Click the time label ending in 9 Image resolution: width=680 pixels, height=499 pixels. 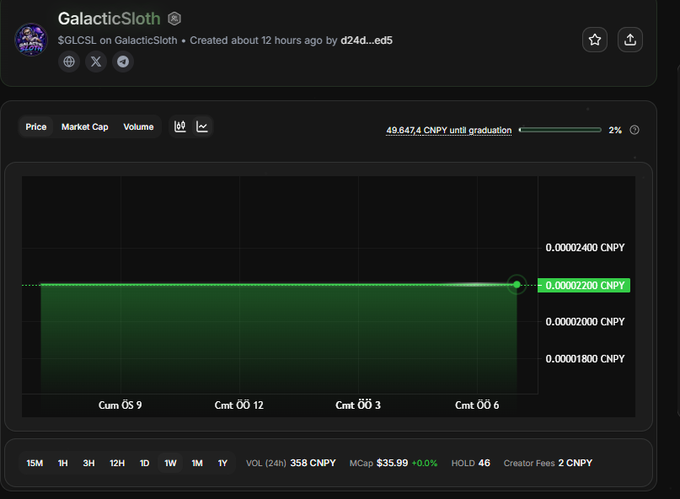120,405
